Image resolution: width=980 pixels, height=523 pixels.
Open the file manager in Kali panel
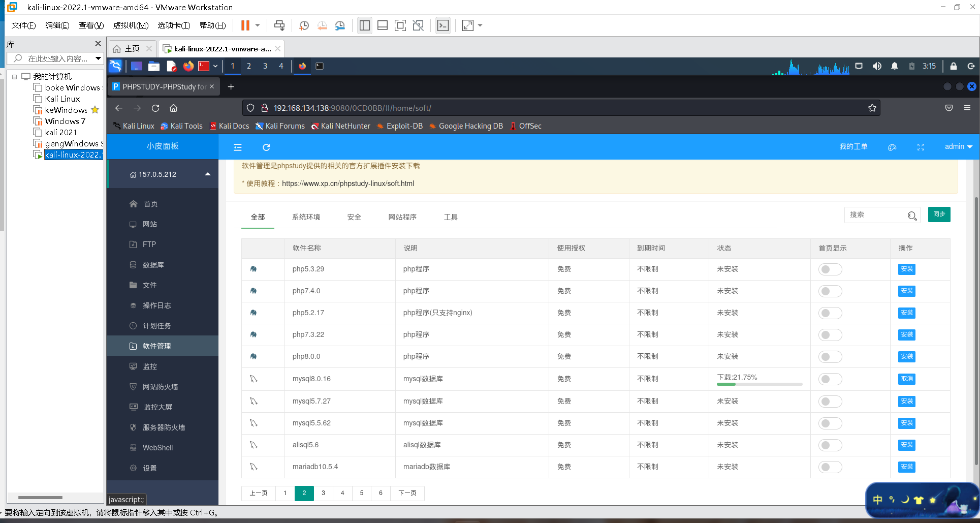[154, 66]
